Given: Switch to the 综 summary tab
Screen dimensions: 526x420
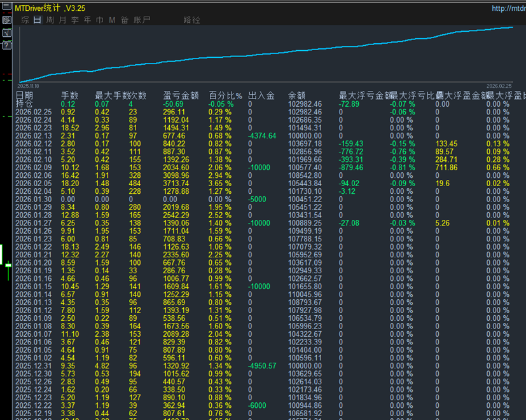Looking at the screenshot, I should pyautogui.click(x=25, y=20).
